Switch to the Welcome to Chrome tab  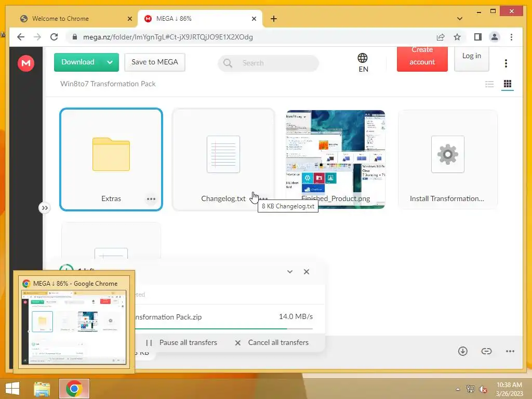[x=75, y=19]
